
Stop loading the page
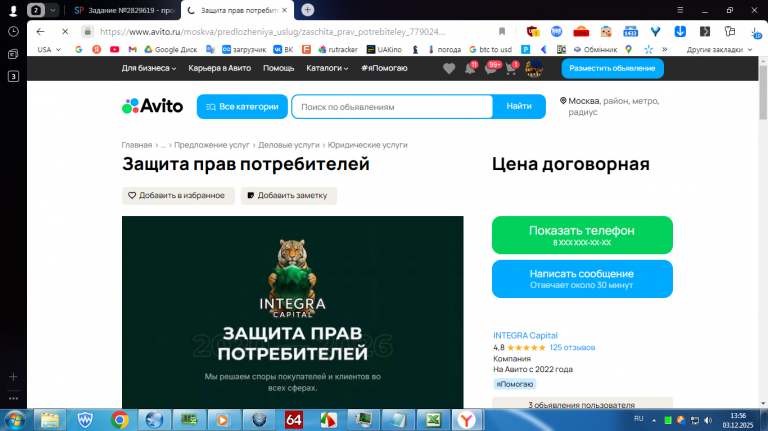[x=65, y=31]
